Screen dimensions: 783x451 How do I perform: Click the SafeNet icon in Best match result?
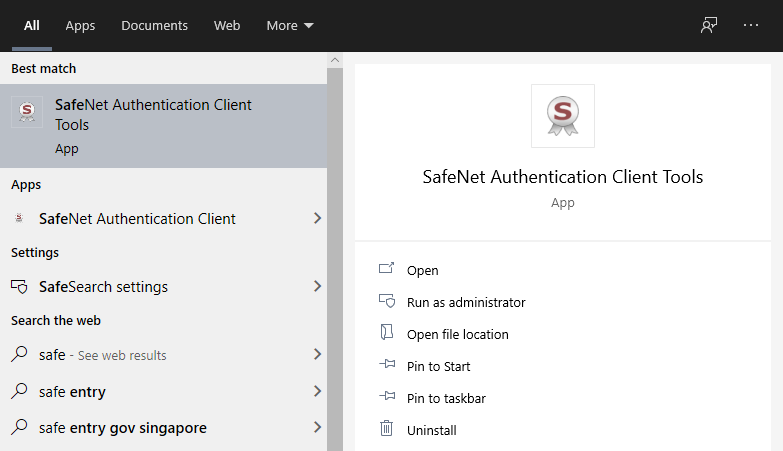pos(27,112)
